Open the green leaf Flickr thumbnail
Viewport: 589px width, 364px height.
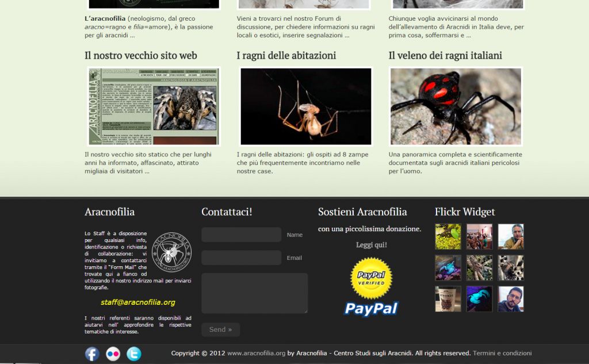(448, 236)
